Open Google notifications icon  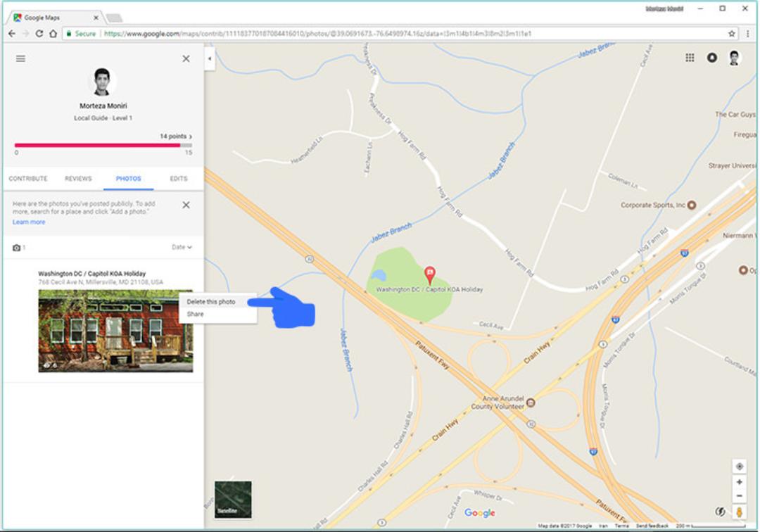click(x=712, y=58)
